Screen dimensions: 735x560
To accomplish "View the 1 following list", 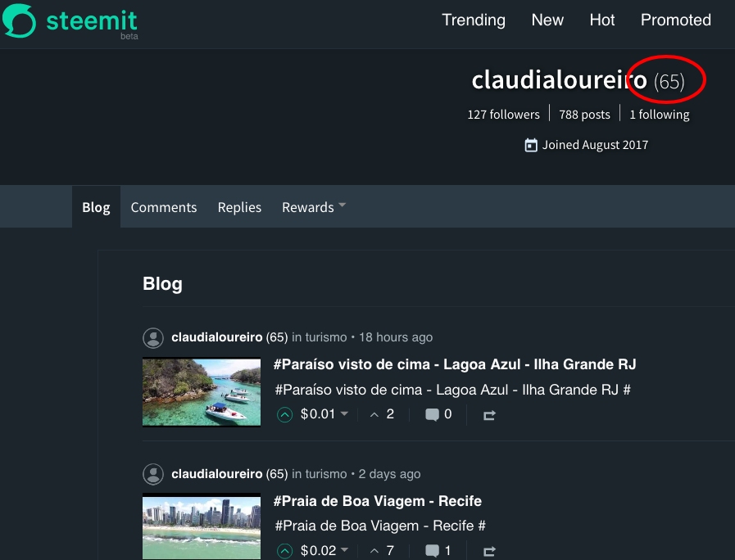I will pos(659,115).
